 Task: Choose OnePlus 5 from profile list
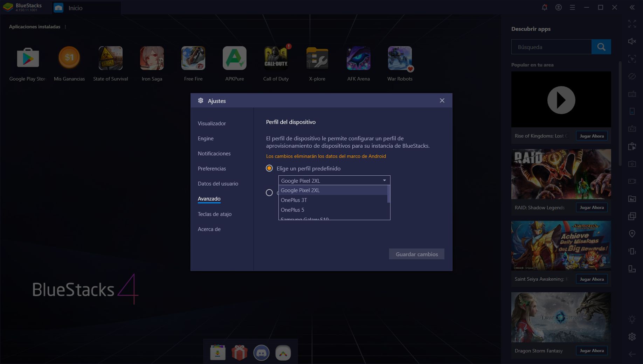[x=333, y=210]
